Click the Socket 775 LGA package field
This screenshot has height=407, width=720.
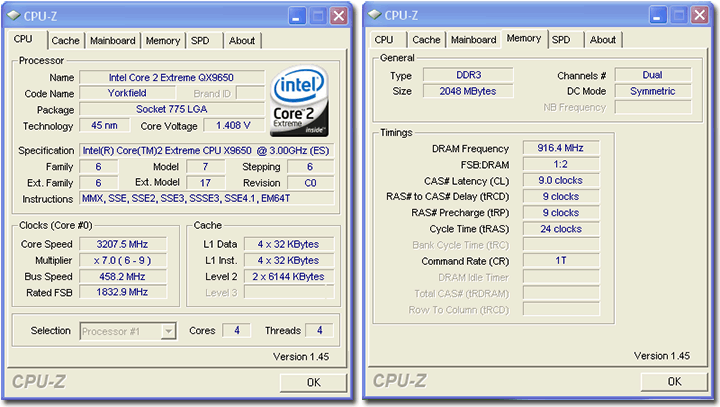tap(172, 109)
